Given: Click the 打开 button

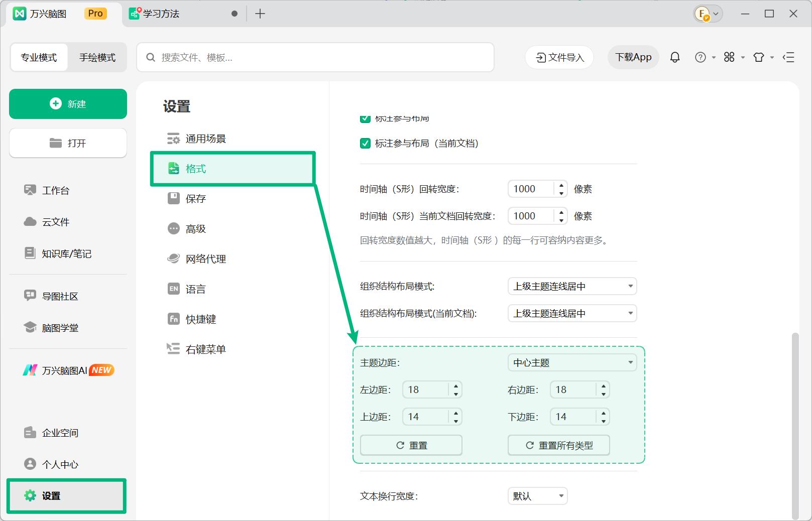Looking at the screenshot, I should (x=68, y=143).
